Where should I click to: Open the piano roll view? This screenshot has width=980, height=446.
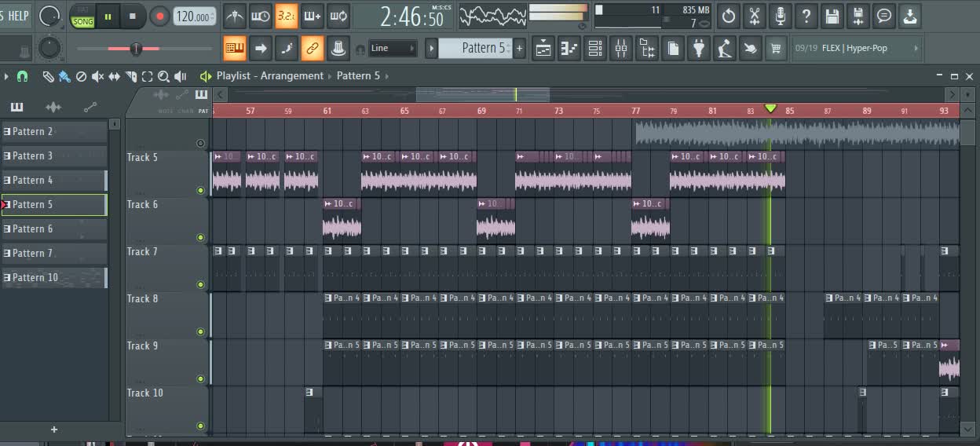point(569,49)
